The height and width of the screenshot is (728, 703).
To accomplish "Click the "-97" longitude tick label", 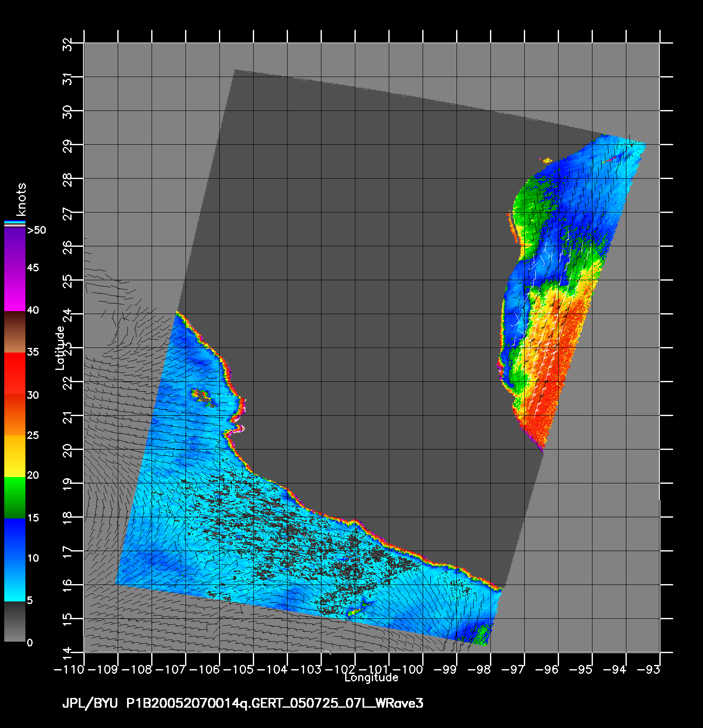I will tap(513, 669).
